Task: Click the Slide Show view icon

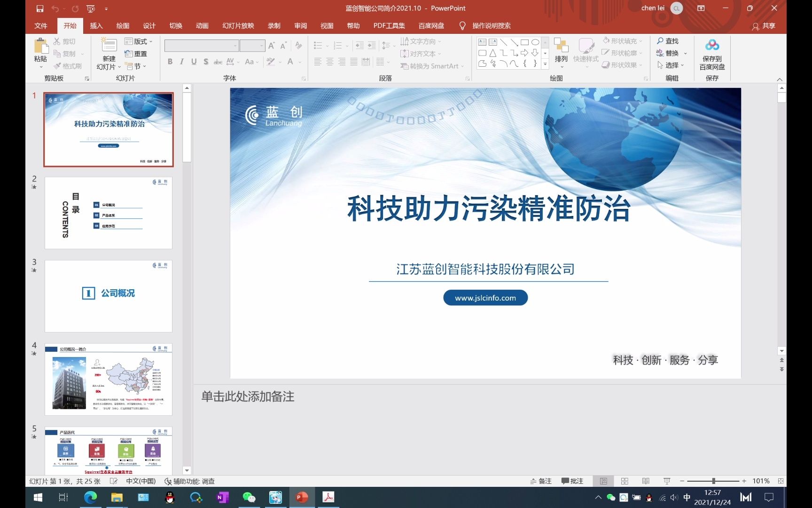Action: (x=667, y=481)
